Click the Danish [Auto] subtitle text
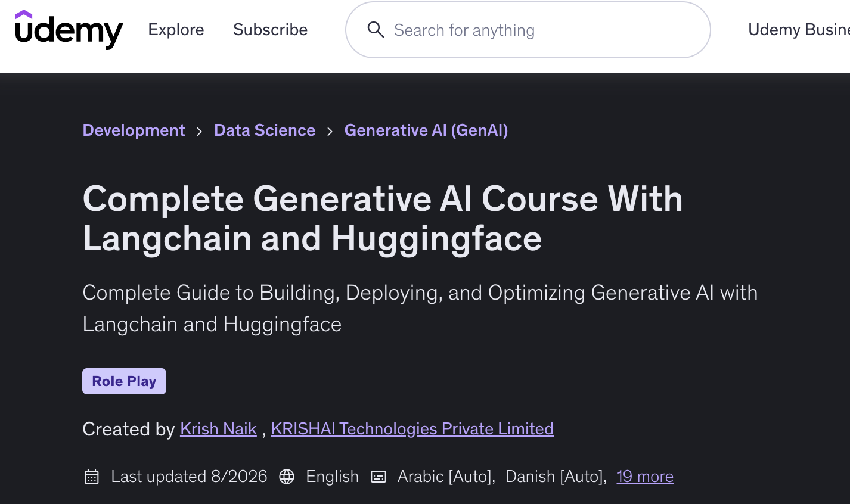The width and height of the screenshot is (850, 504). (x=556, y=477)
